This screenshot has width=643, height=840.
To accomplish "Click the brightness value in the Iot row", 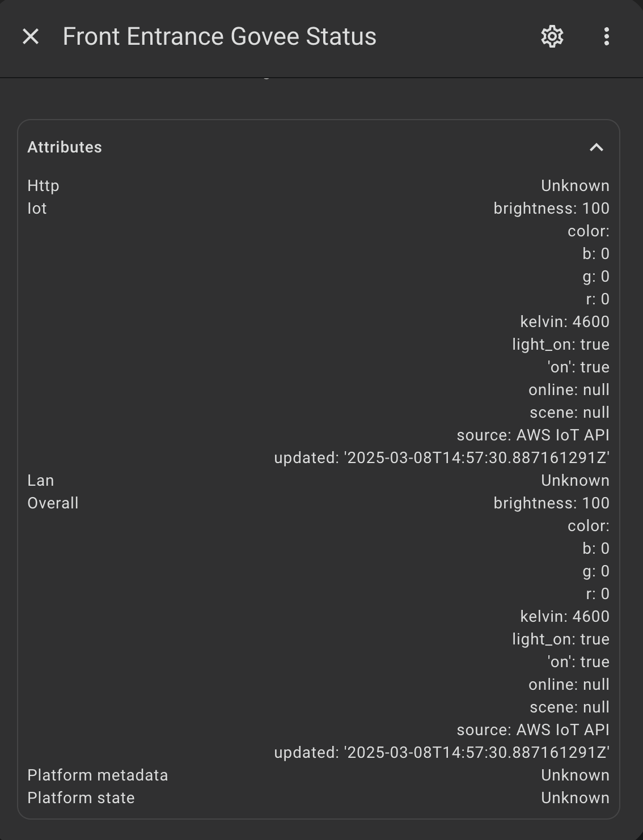I will 551,209.
